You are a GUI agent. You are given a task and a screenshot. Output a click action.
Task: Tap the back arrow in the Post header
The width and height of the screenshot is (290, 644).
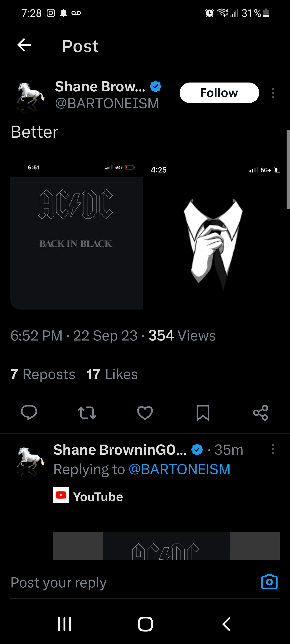point(24,45)
